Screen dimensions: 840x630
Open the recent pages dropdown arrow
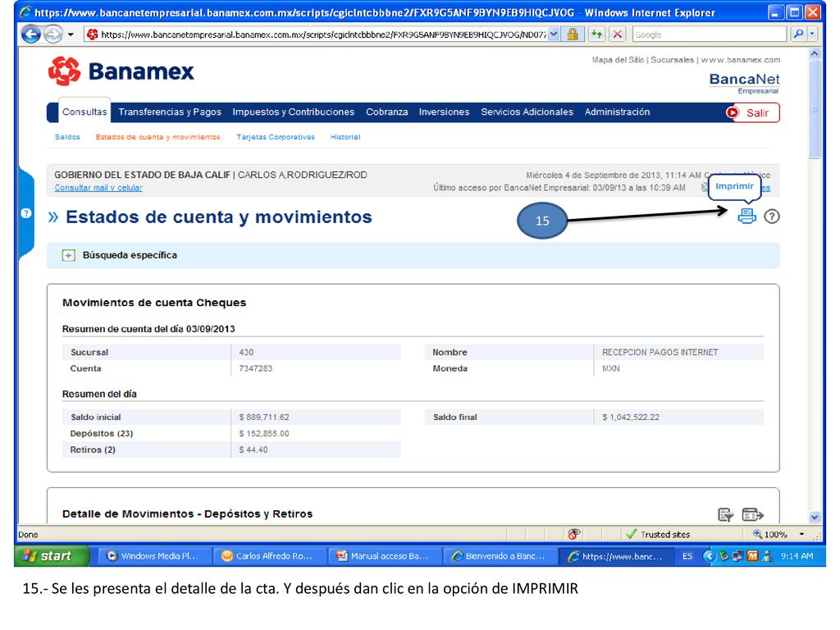click(x=71, y=34)
